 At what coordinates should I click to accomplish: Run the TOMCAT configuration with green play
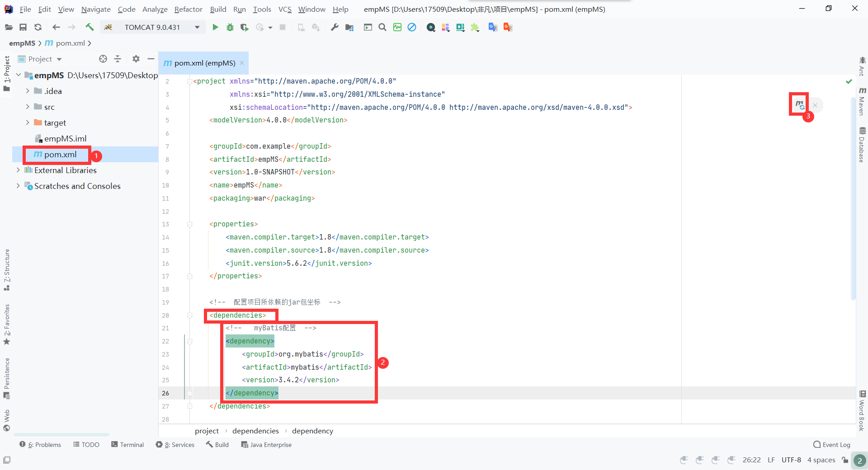(215, 27)
